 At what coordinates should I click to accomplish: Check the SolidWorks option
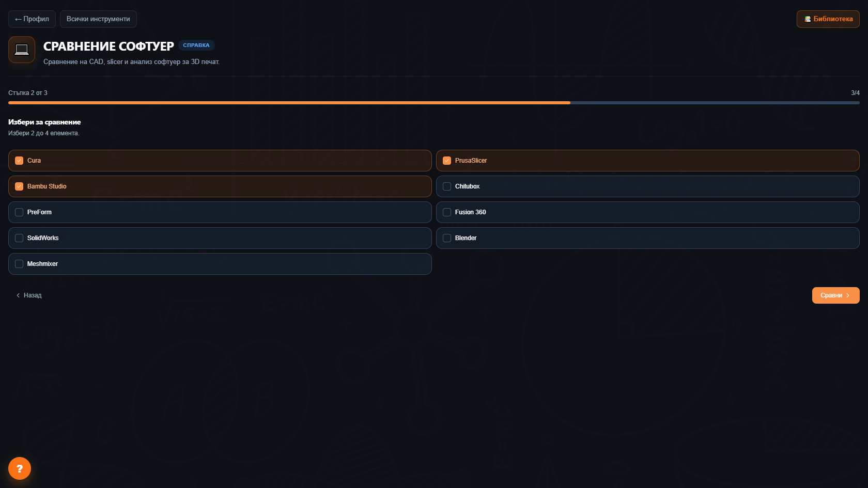coord(220,238)
